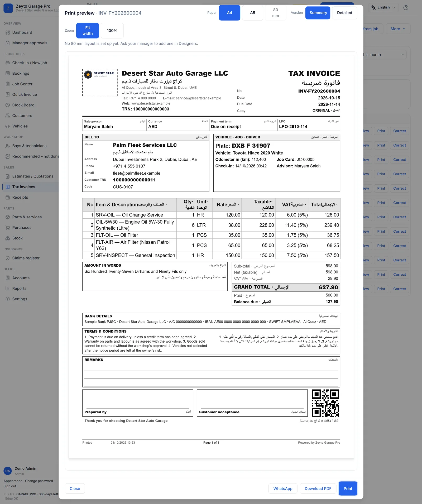Click the Manager approvals clipboard icon
This screenshot has height=504, width=422.
point(7,43)
